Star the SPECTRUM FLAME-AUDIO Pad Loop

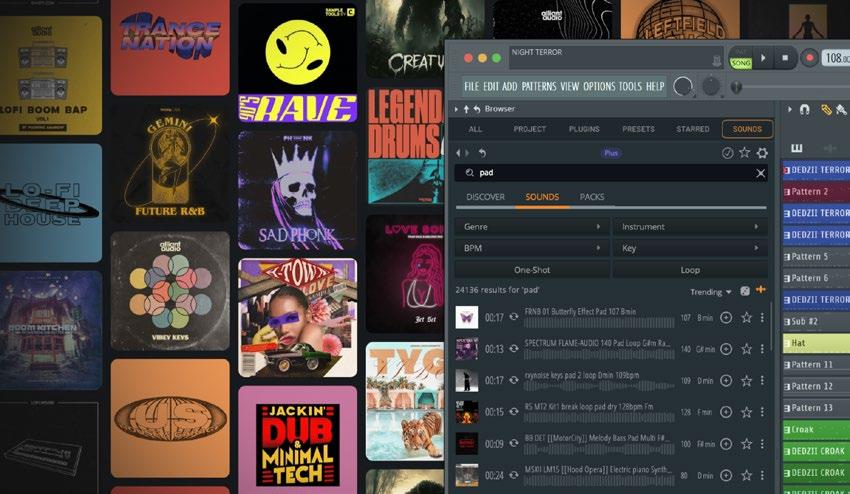(x=746, y=349)
